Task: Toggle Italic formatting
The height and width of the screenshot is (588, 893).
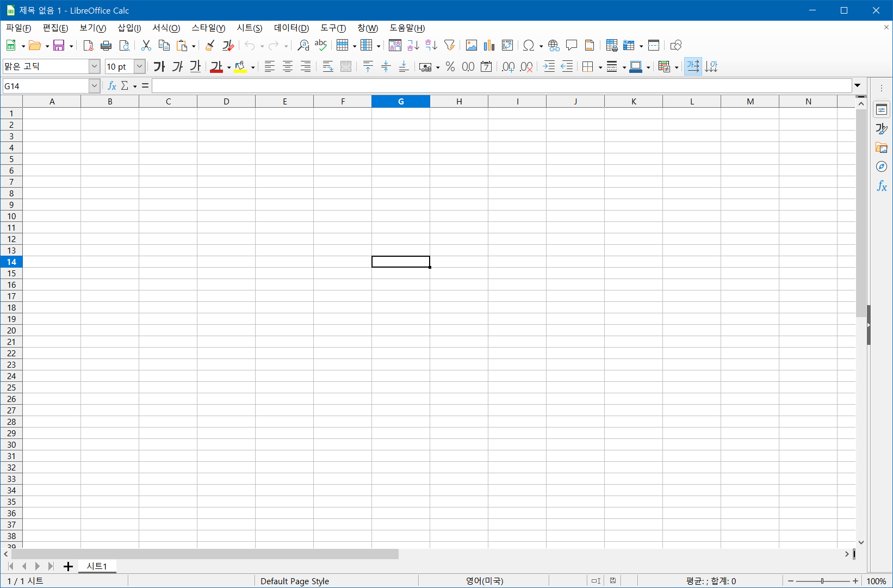Action: [177, 66]
